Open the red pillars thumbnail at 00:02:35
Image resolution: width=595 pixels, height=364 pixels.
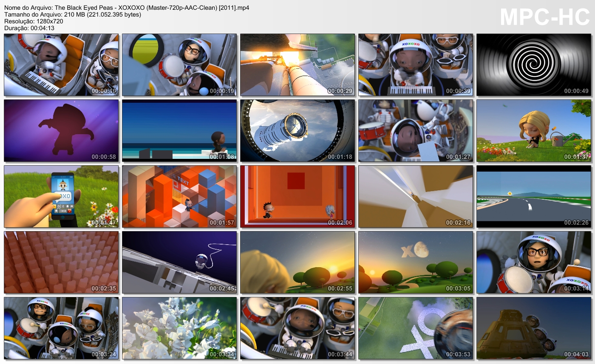click(61, 262)
